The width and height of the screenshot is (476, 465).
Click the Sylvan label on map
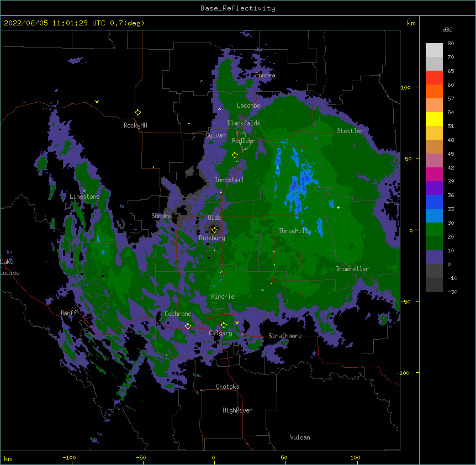pyautogui.click(x=215, y=135)
